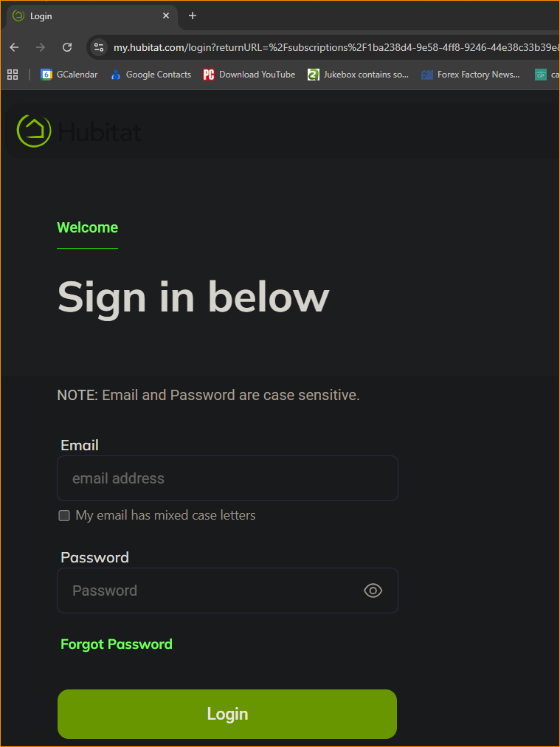560x747 pixels.
Task: Show password using the eye icon
Action: click(373, 591)
